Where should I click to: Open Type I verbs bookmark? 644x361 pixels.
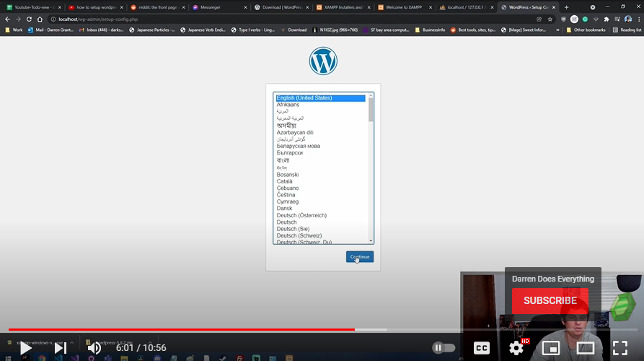click(252, 30)
